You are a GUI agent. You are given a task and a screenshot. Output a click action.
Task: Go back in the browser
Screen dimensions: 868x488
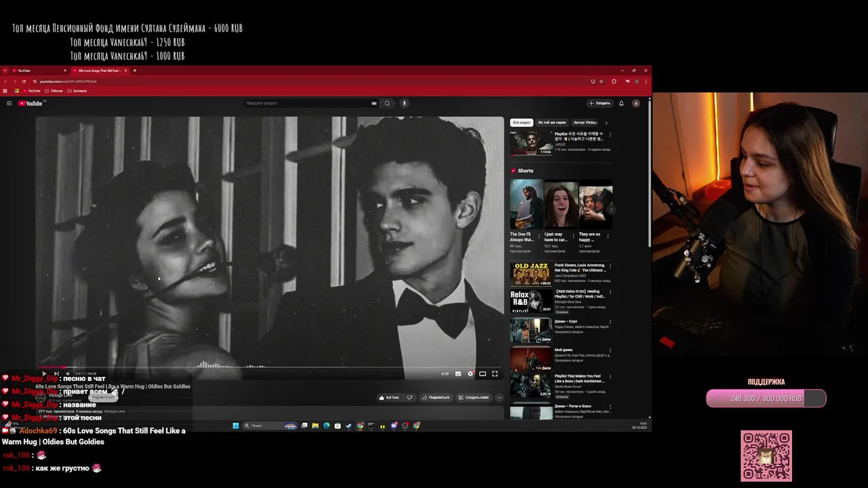5,81
